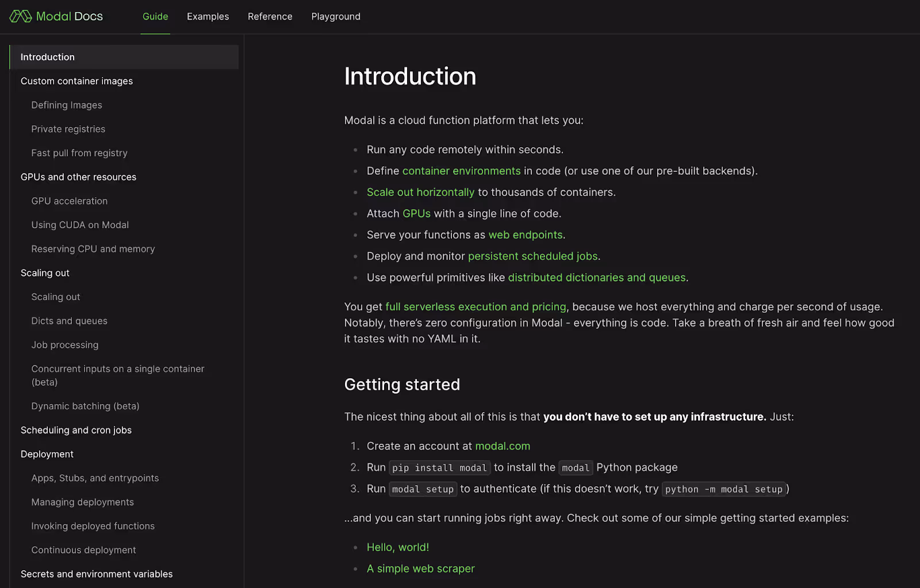Open Dicts and queues page
Image resolution: width=920 pixels, height=588 pixels.
click(69, 321)
